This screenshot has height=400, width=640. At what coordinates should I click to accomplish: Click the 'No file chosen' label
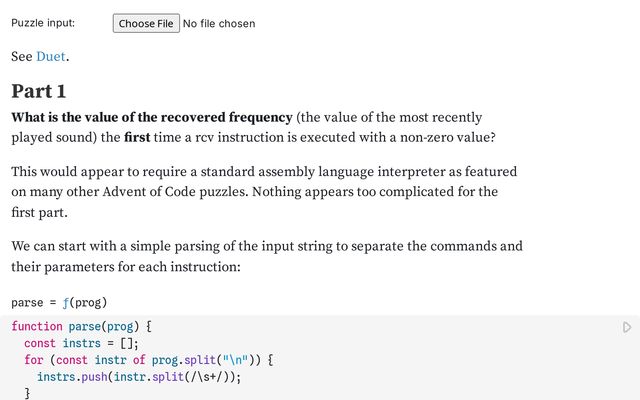point(219,23)
